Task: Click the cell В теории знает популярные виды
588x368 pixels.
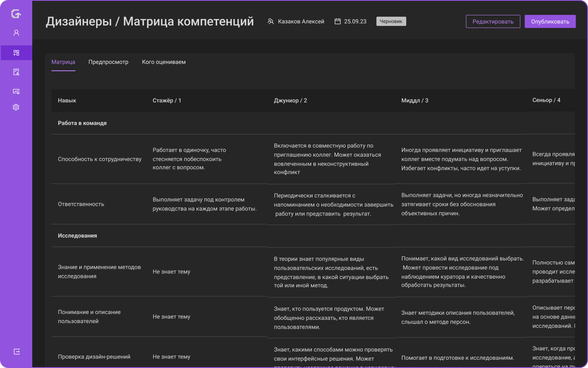Action: [331, 272]
